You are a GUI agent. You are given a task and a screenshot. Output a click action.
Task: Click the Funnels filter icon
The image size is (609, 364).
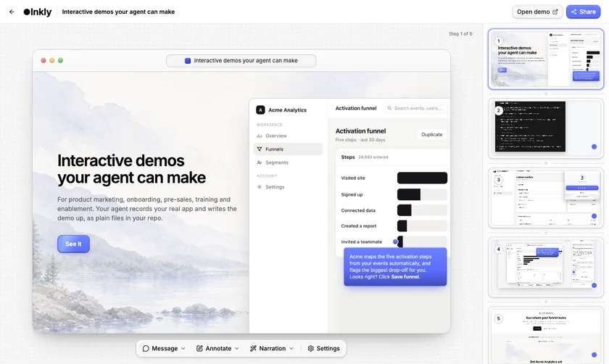point(259,149)
